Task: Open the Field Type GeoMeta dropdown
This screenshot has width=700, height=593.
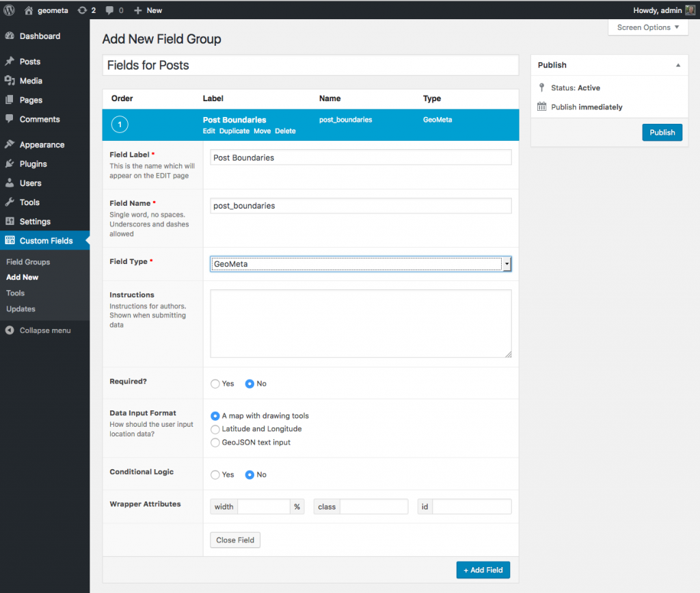Action: click(361, 264)
